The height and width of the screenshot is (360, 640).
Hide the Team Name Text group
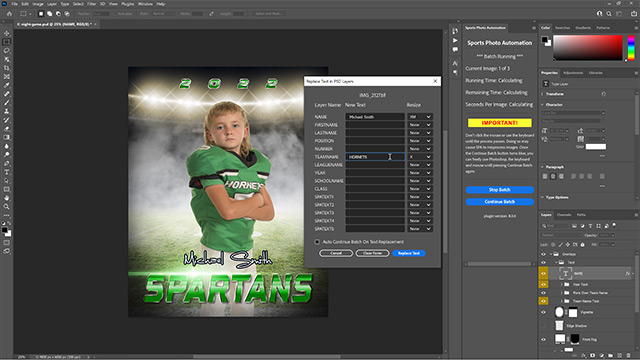point(543,301)
